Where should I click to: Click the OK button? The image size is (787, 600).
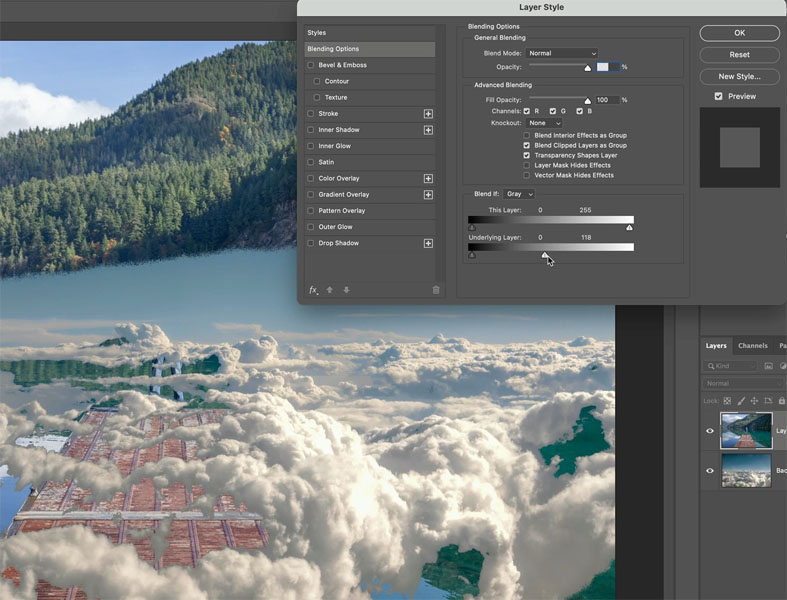pos(739,33)
